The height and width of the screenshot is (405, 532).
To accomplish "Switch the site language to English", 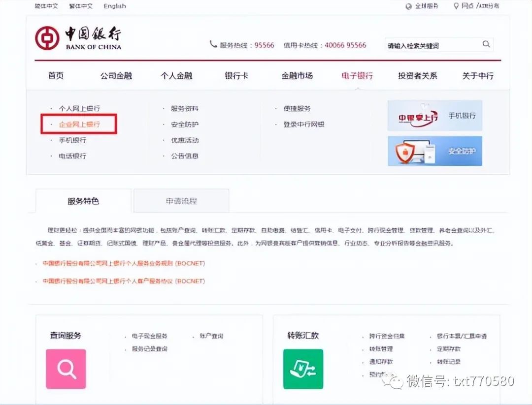I will [x=114, y=6].
